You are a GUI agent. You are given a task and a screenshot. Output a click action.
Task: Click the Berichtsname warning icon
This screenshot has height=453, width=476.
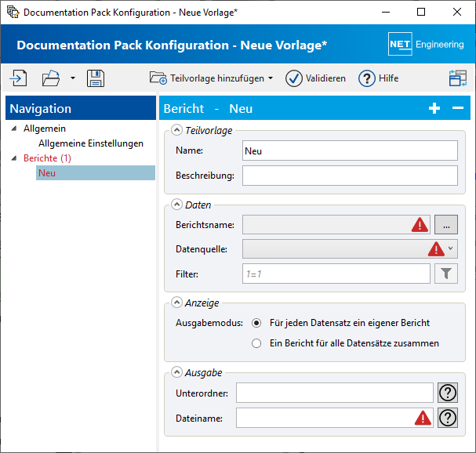pos(420,225)
